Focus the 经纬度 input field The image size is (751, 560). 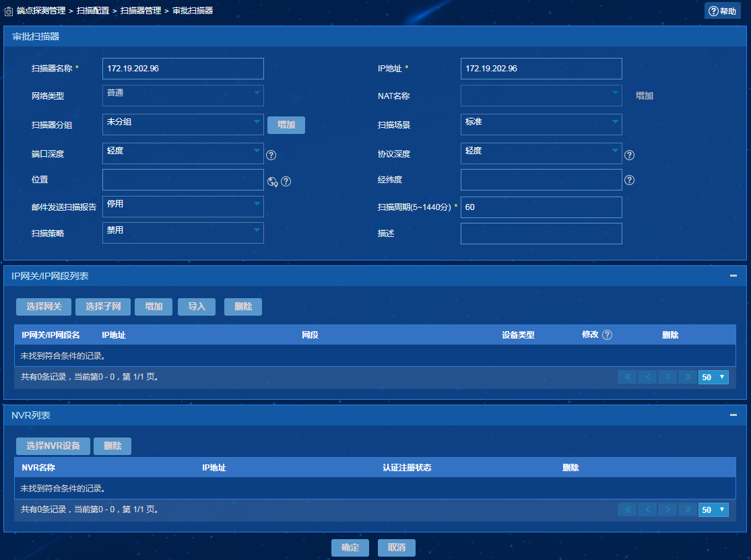click(542, 180)
